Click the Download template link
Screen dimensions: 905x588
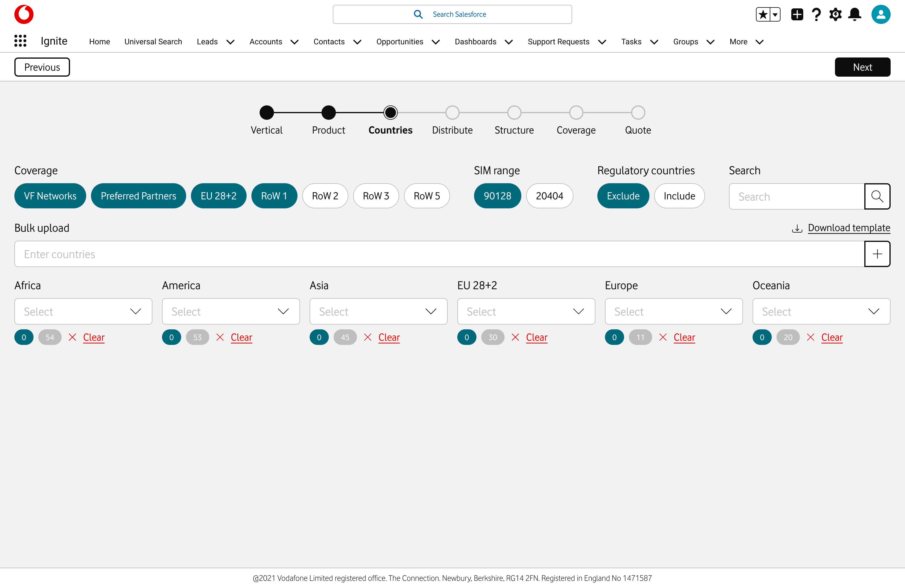[x=848, y=228]
